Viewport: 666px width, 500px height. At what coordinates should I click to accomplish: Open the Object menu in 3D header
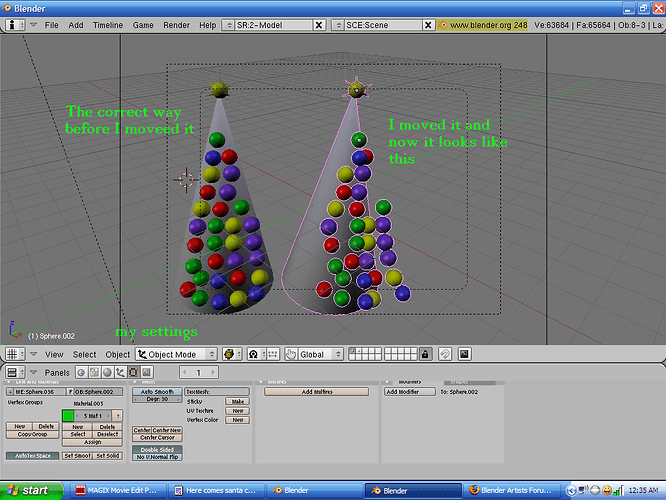[x=118, y=354]
